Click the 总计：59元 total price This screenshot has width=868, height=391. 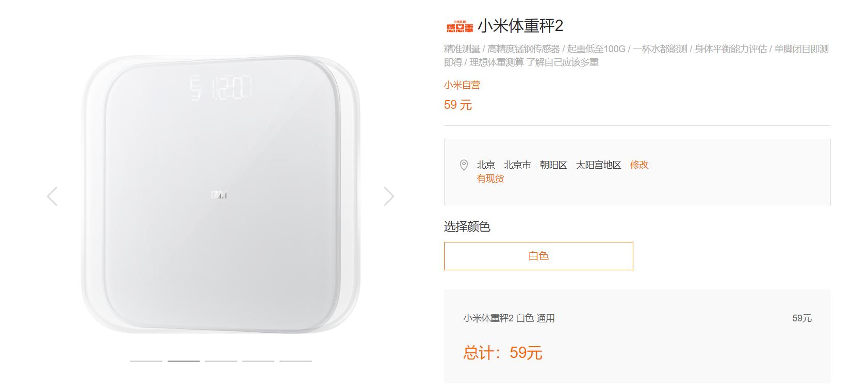click(503, 352)
